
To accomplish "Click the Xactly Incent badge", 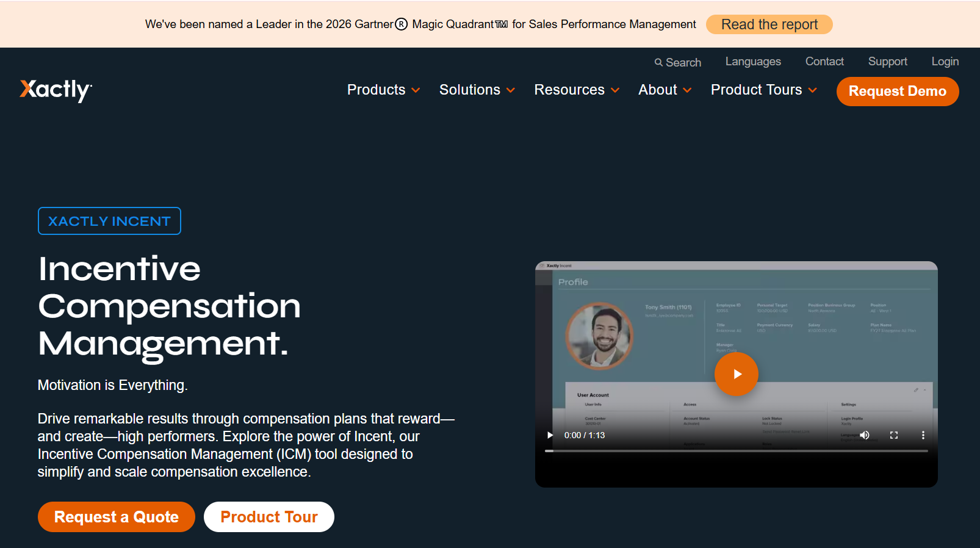I will [x=109, y=221].
